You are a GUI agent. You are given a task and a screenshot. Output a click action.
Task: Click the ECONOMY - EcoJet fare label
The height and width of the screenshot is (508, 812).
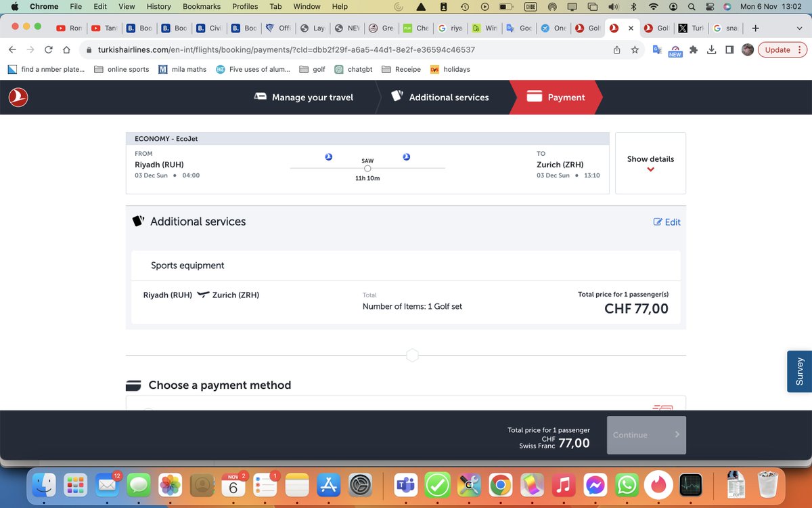[166, 139]
